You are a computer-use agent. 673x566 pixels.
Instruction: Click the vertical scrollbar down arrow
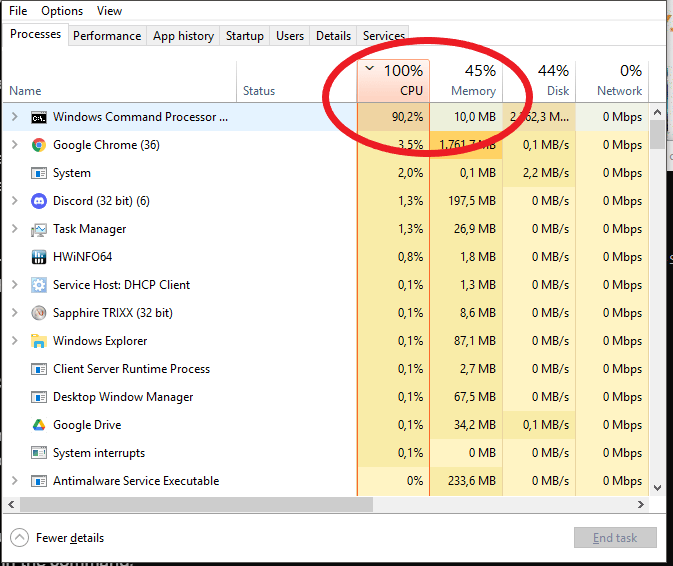(x=657, y=488)
